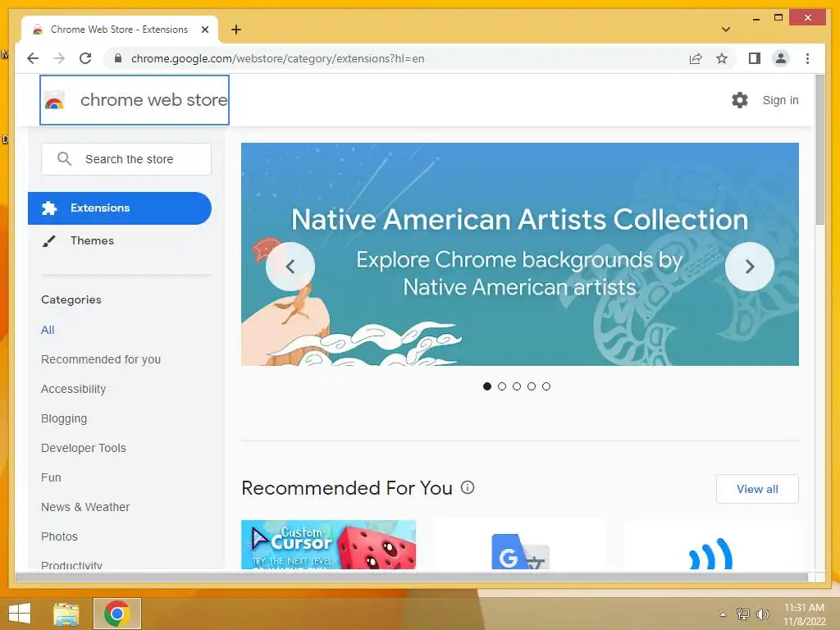Select the third carousel dot
The image size is (840, 630).
[x=517, y=386]
